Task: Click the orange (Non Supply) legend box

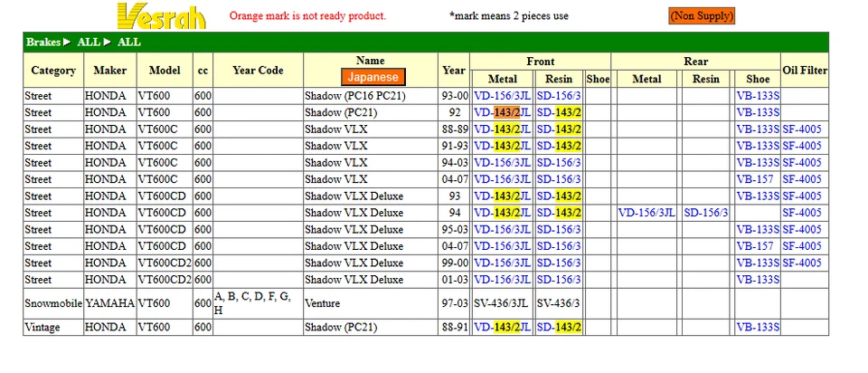Action: tap(702, 16)
